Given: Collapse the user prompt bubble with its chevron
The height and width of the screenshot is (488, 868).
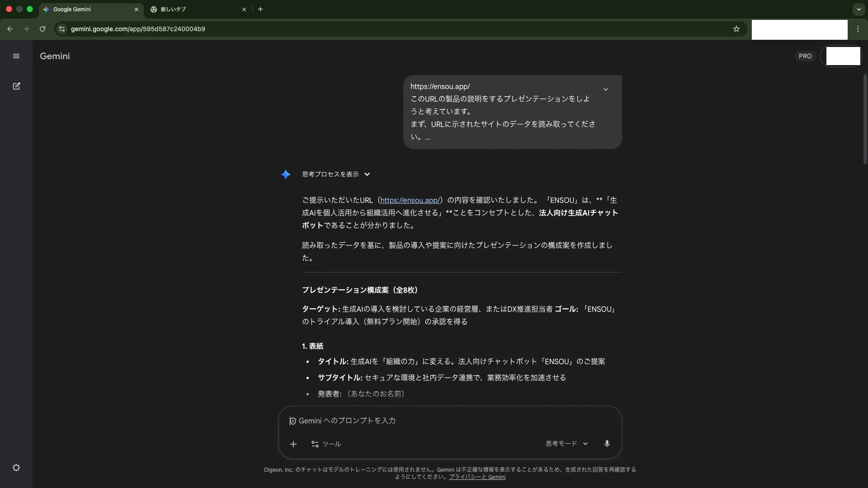Looking at the screenshot, I should tap(606, 89).
